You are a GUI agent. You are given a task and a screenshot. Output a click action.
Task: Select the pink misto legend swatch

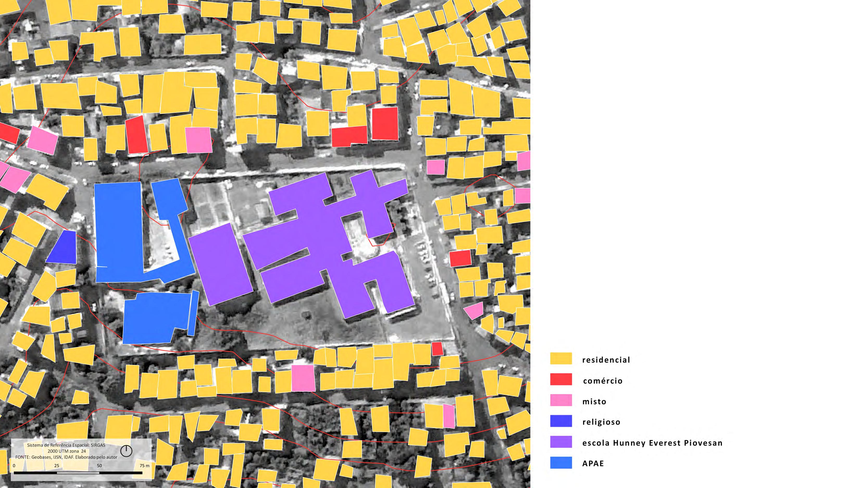(561, 400)
